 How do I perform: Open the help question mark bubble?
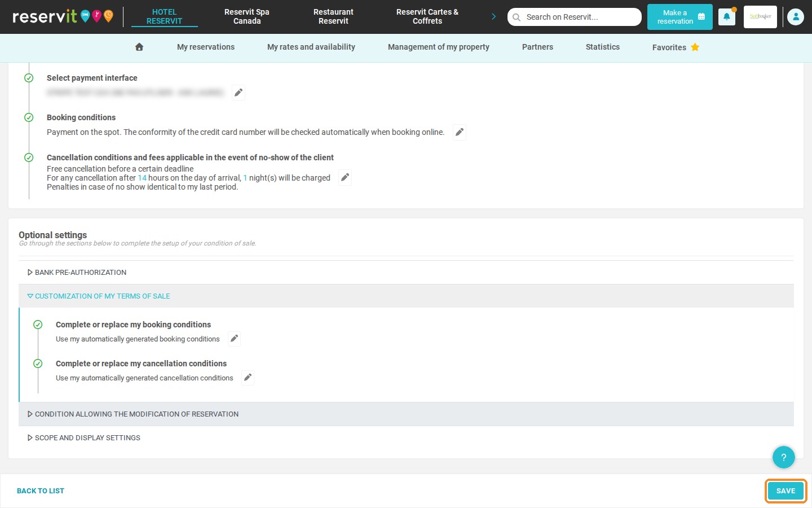783,457
